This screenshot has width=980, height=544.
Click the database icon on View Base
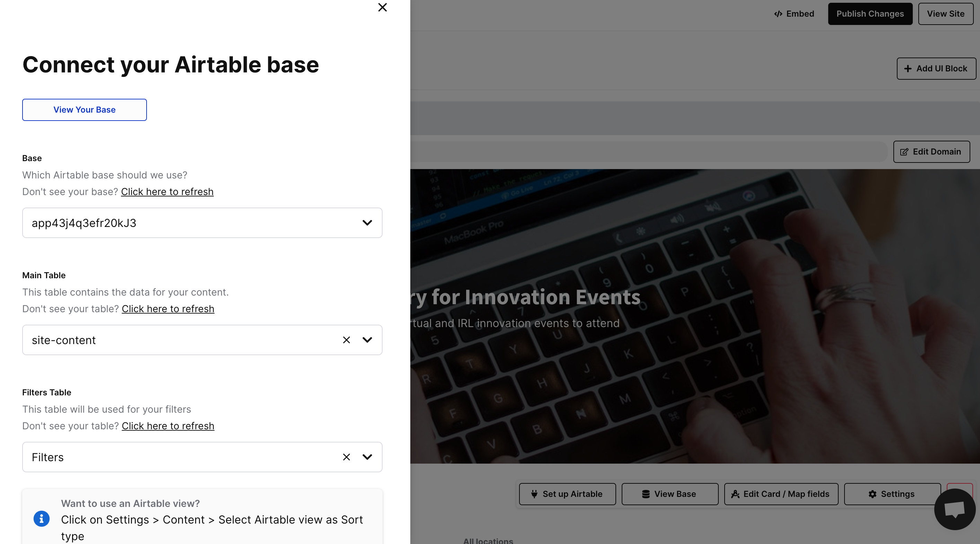click(x=646, y=494)
